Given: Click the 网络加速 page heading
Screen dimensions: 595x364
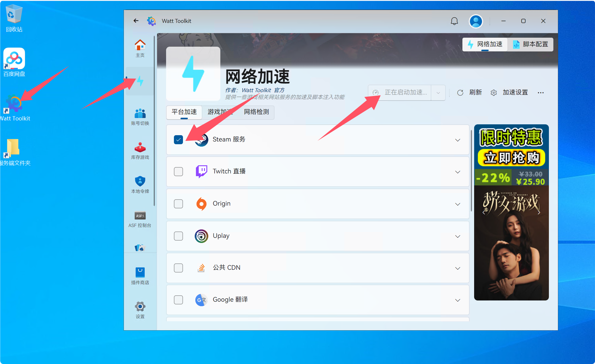Looking at the screenshot, I should click(257, 76).
